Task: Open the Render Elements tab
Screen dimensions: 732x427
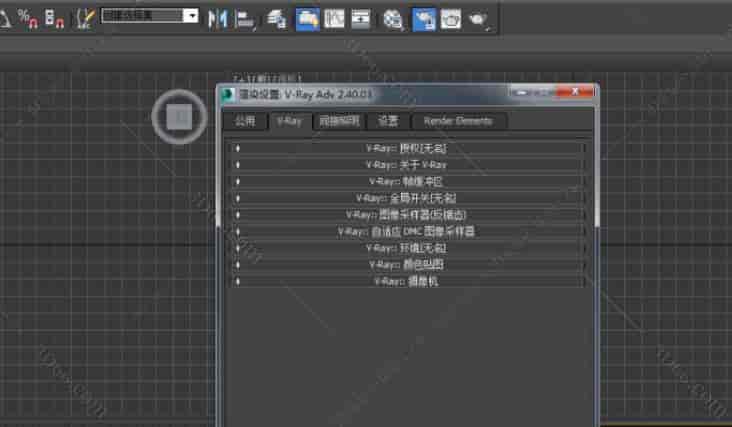Action: 458,121
